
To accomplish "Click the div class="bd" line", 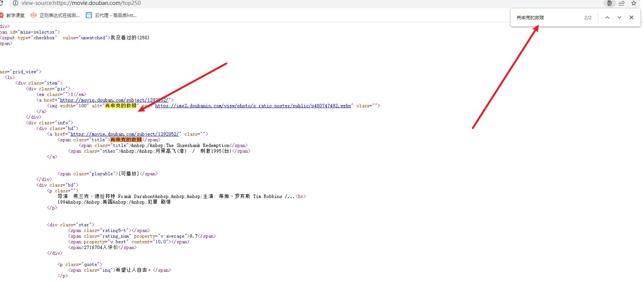I will point(57,185).
